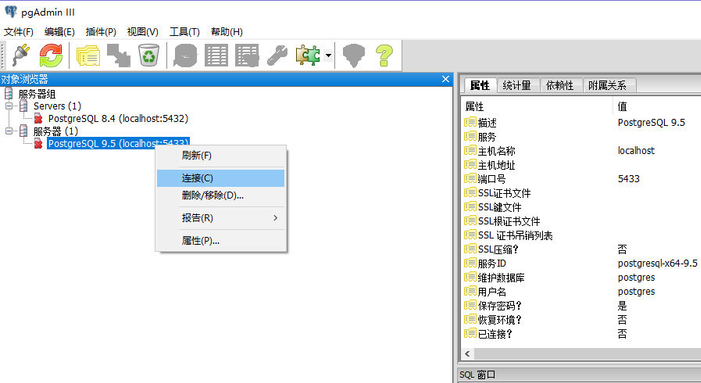Click the postgresql-x64-9.5 value

coord(657,264)
